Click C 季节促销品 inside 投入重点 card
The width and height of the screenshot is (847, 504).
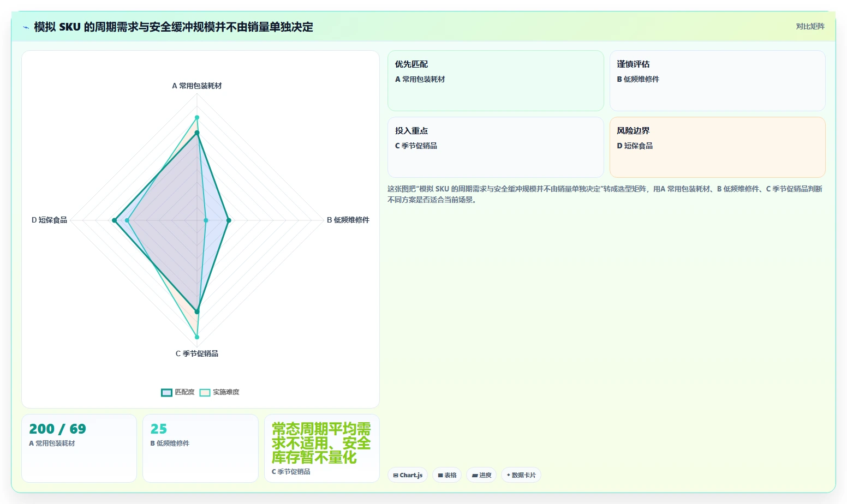416,146
